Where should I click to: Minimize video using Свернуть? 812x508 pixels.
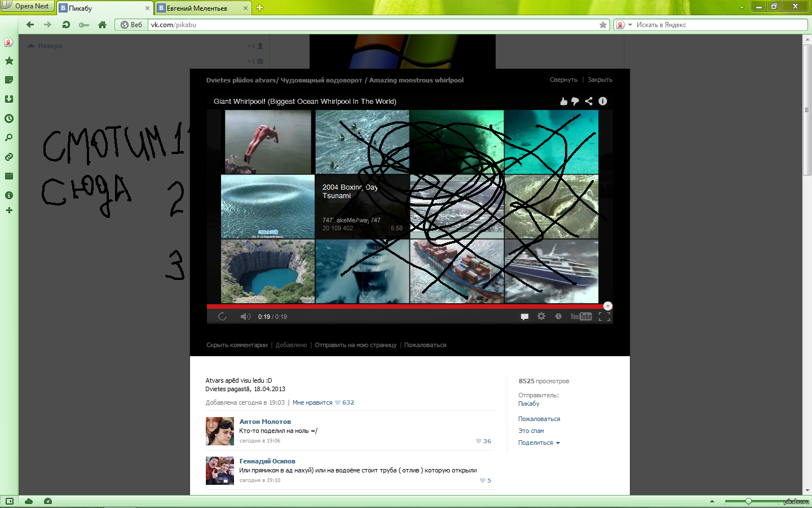(x=563, y=80)
